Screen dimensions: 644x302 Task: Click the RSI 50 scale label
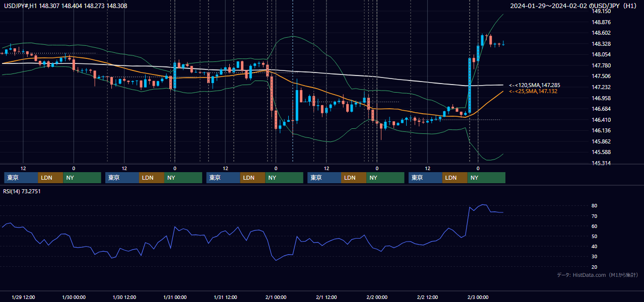595,237
